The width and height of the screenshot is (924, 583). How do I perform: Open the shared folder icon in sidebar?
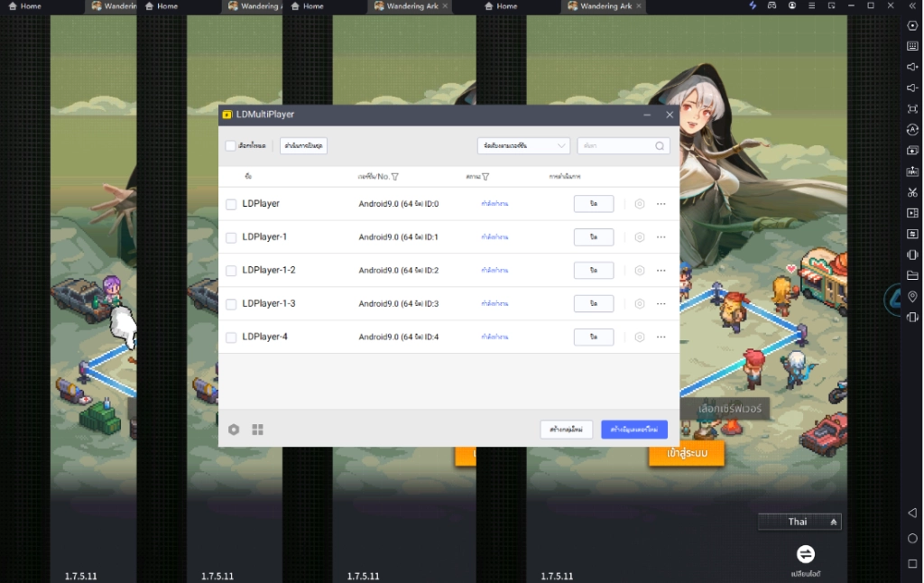[x=912, y=275]
